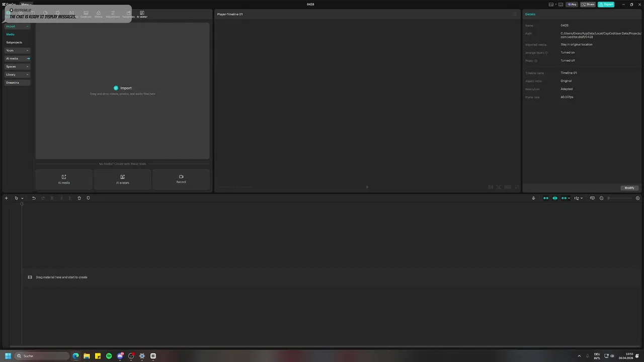Click the timeline zoom out icon
The height and width of the screenshot is (362, 644).
click(601, 198)
